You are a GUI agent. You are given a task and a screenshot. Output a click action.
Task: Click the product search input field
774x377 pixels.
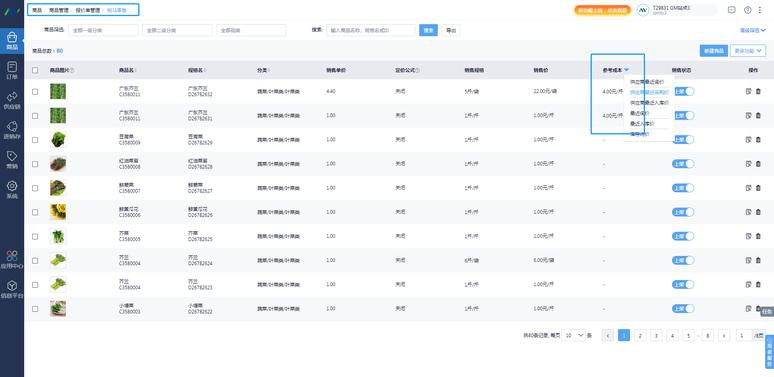(x=371, y=30)
